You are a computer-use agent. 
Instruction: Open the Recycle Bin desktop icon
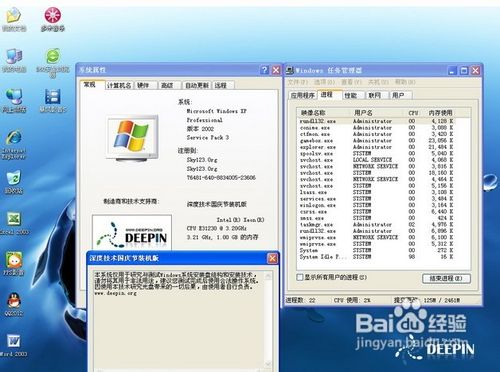click(14, 182)
